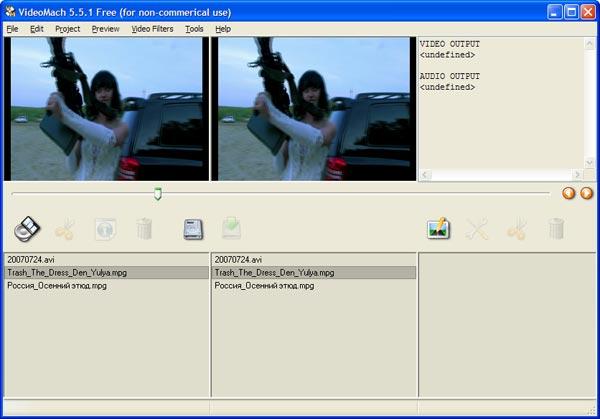The height and width of the screenshot is (419, 600).
Task: Click the green download arrow icon
Action: pos(232,228)
